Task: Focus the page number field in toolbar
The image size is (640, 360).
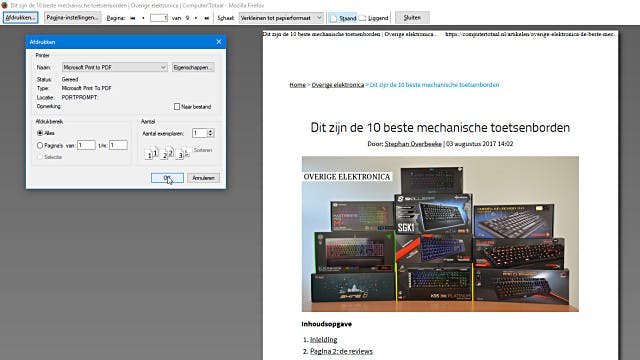Action: tap(159, 18)
